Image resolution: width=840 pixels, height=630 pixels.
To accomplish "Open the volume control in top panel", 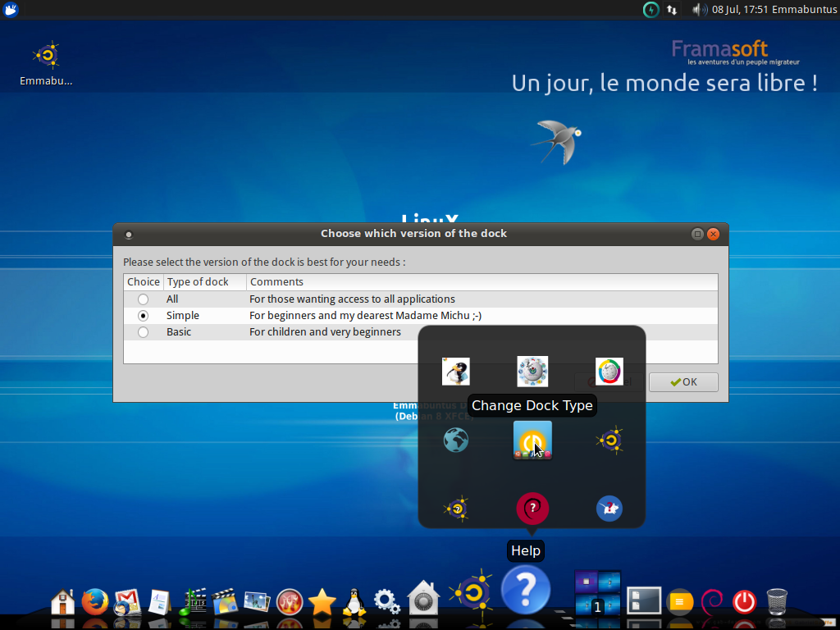I will 698,10.
